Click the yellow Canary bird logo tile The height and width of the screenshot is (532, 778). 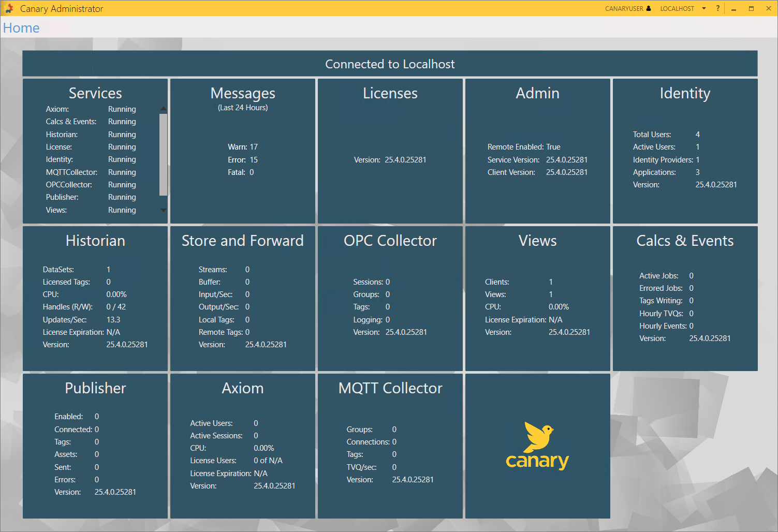pyautogui.click(x=537, y=446)
